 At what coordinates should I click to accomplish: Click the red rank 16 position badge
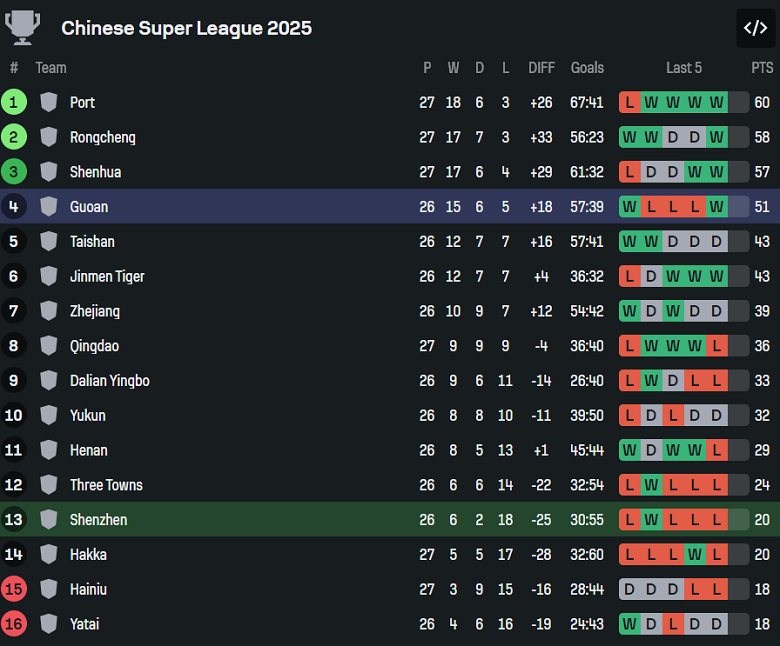tap(14, 624)
